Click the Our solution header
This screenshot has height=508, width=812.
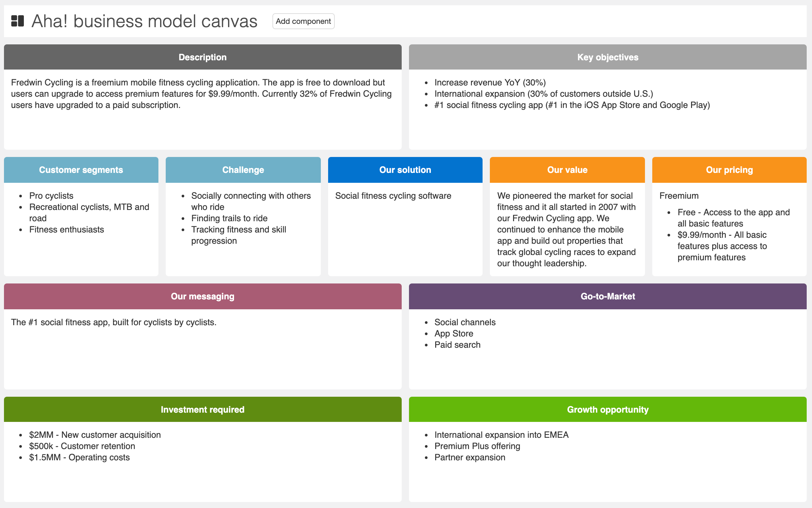(x=405, y=170)
